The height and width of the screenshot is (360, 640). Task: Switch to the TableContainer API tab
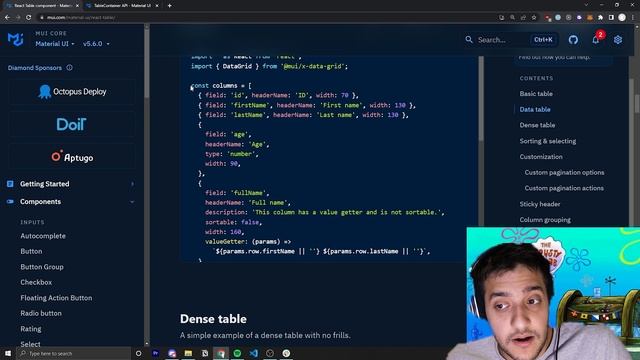point(122,6)
